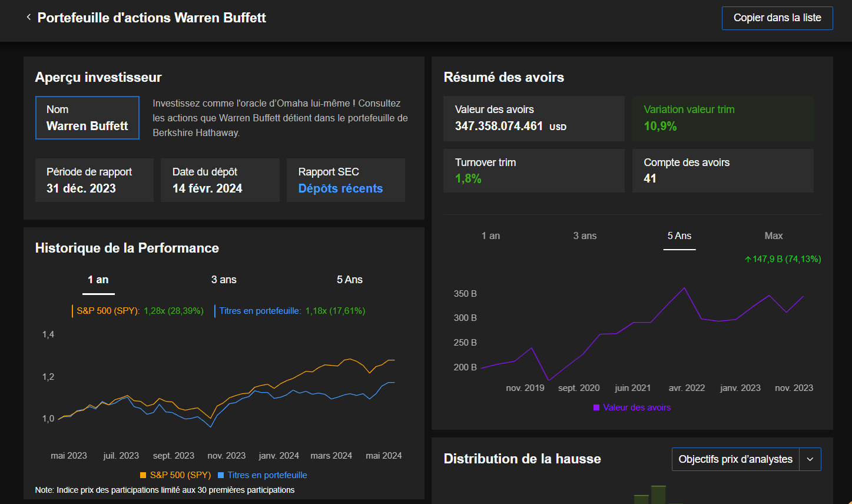This screenshot has width=852, height=504.
Task: Click the avr. 2022 label on holdings chart
Action: (x=687, y=388)
